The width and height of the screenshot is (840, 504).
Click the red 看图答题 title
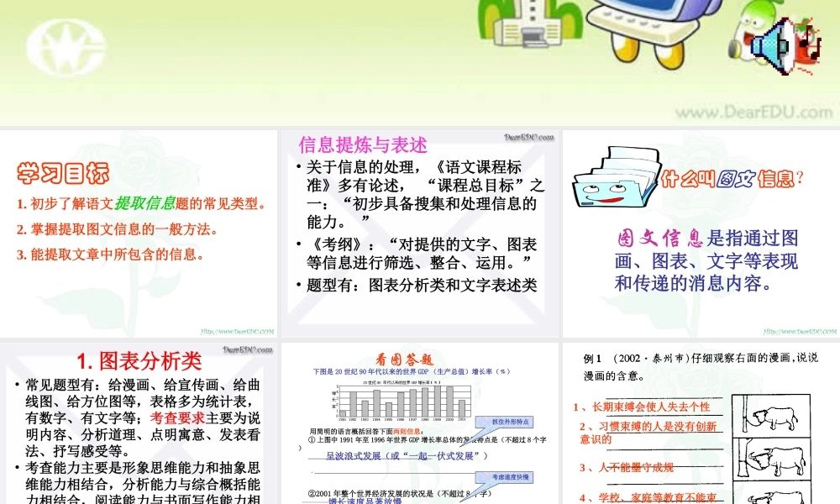pyautogui.click(x=404, y=360)
